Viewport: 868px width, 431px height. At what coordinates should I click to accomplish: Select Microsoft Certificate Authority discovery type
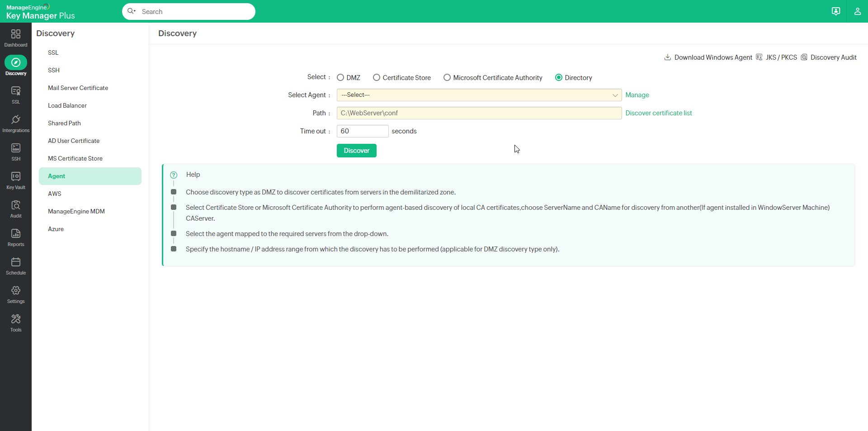point(447,77)
